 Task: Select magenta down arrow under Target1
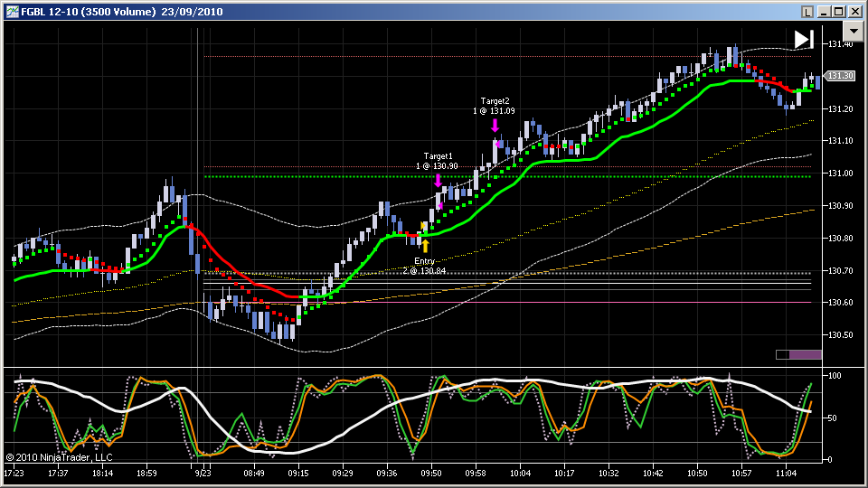[438, 181]
